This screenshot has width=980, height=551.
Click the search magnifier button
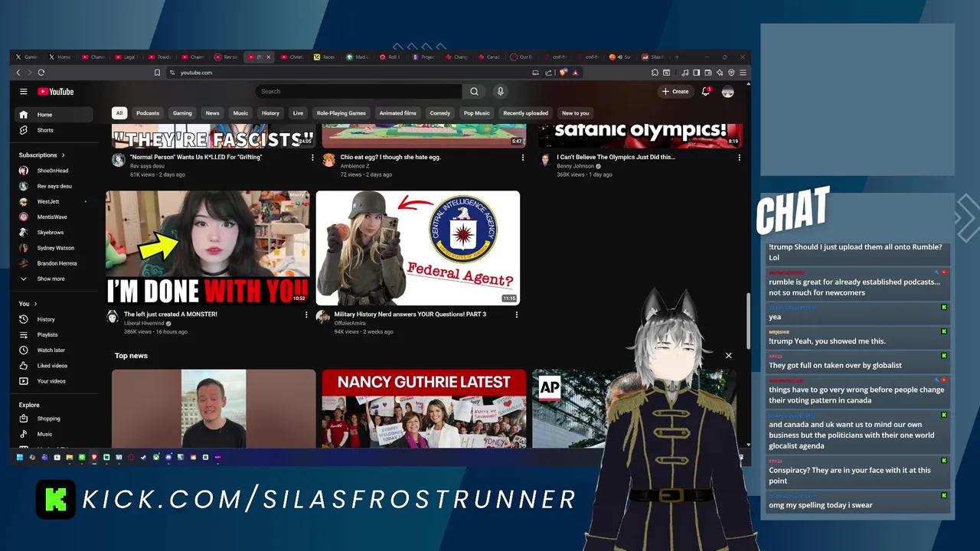[x=474, y=91]
